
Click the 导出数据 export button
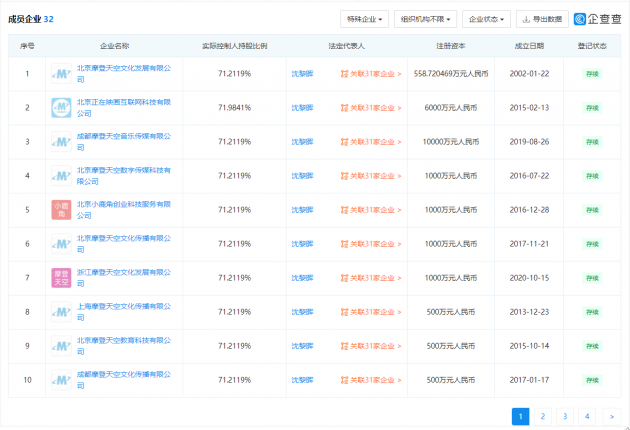pyautogui.click(x=542, y=19)
